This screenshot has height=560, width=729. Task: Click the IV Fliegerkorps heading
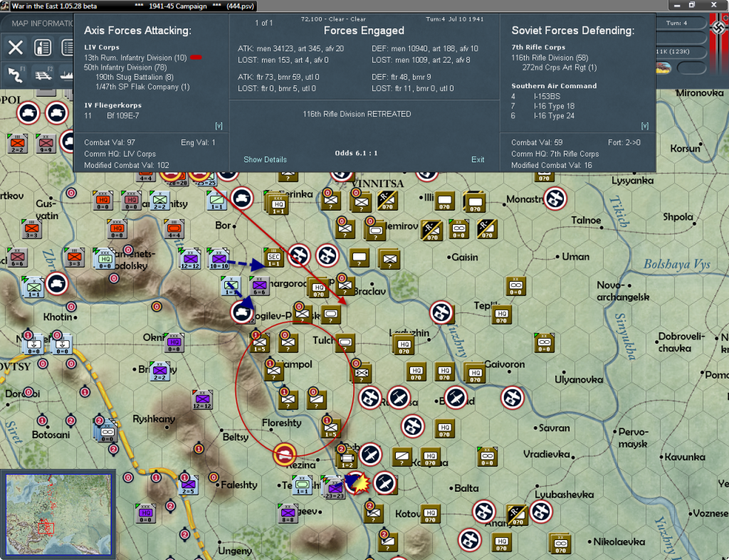(x=113, y=105)
